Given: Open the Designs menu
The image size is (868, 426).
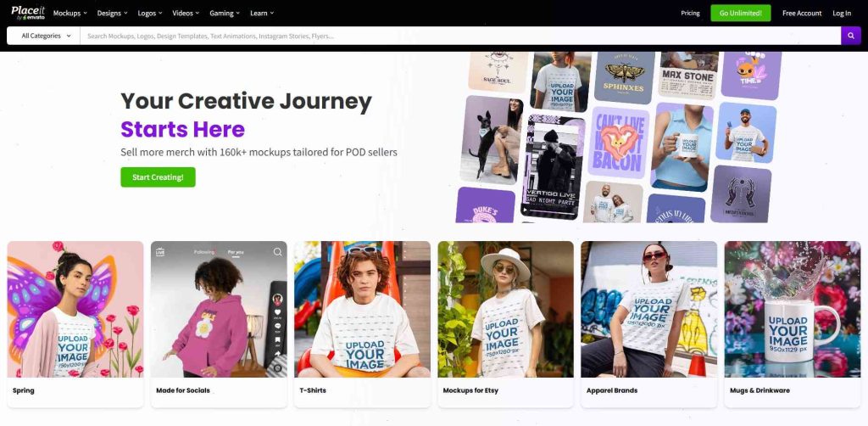Looking at the screenshot, I should pos(113,14).
